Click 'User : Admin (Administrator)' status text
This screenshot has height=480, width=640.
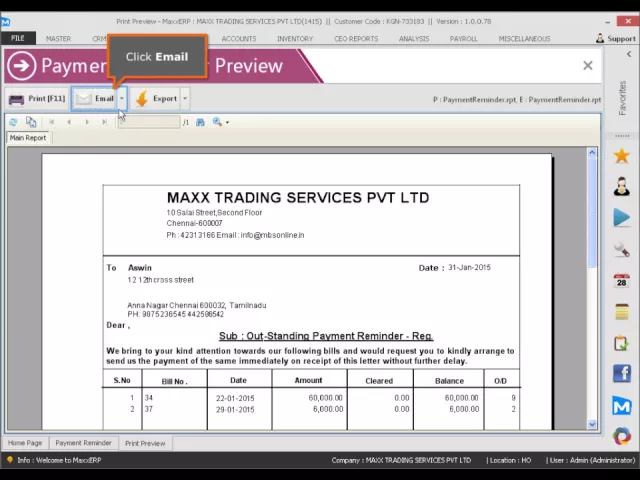click(591, 460)
